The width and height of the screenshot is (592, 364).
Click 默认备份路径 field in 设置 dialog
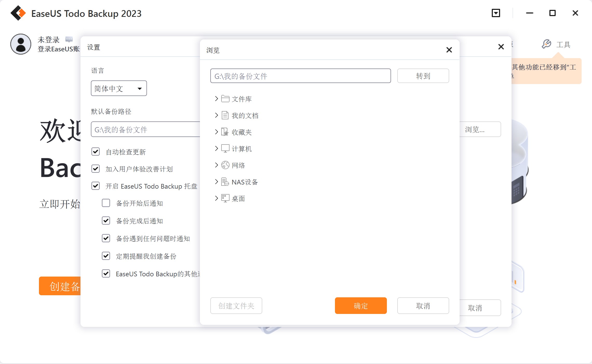146,129
